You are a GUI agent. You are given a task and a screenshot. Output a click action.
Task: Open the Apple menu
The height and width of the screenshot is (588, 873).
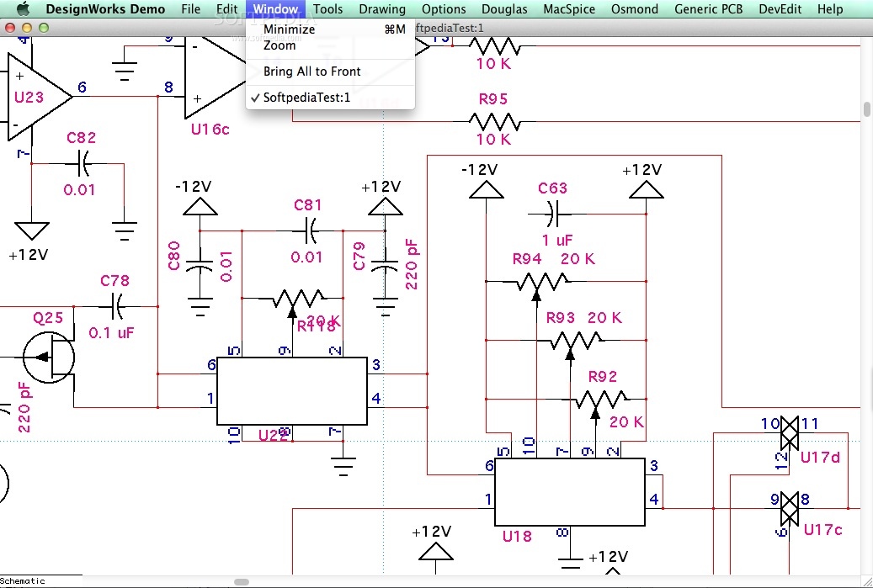pos(23,9)
